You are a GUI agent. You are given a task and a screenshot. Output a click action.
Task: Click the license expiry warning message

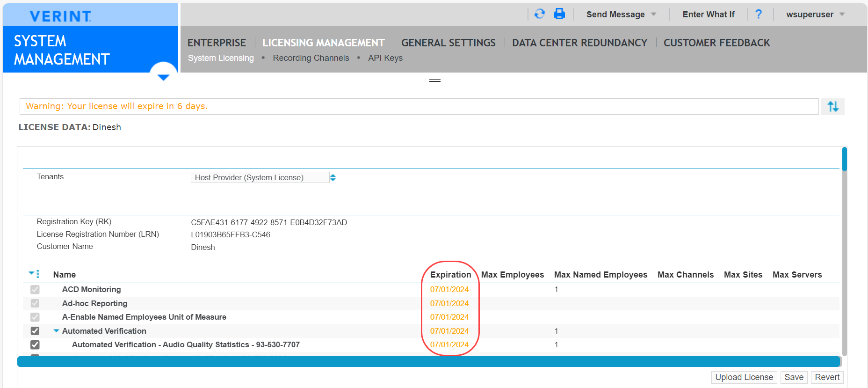click(x=117, y=106)
